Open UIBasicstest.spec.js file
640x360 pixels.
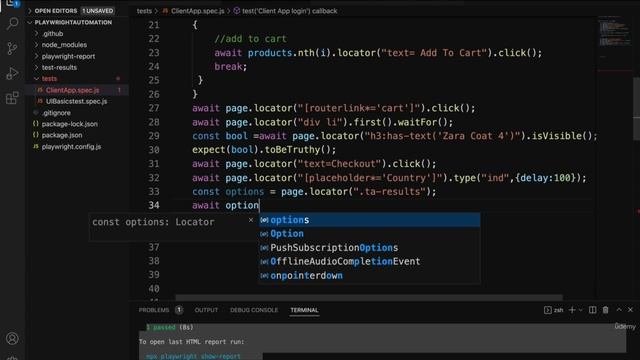76,101
